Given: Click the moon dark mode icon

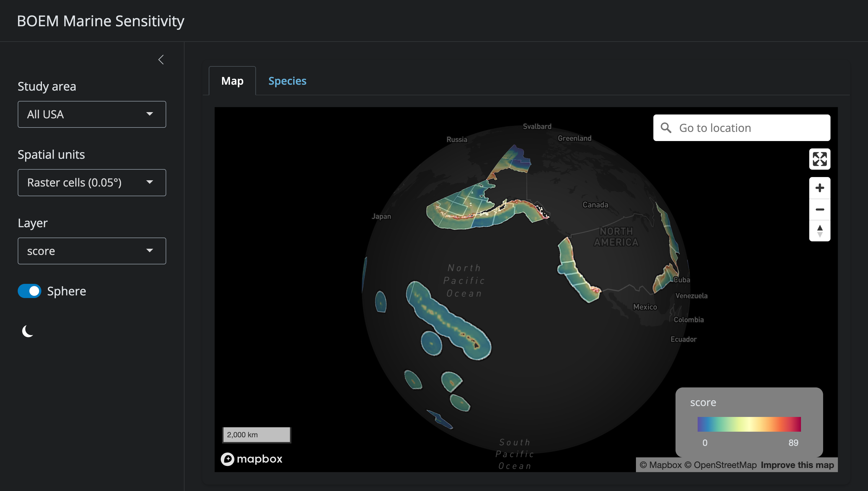Looking at the screenshot, I should click(x=28, y=331).
